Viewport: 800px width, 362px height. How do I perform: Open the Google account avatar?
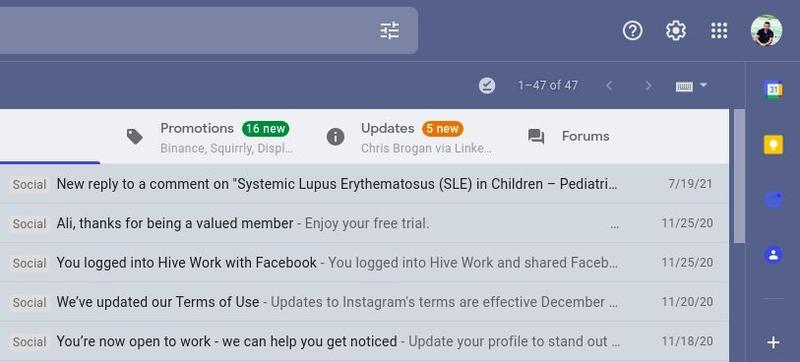pyautogui.click(x=766, y=31)
